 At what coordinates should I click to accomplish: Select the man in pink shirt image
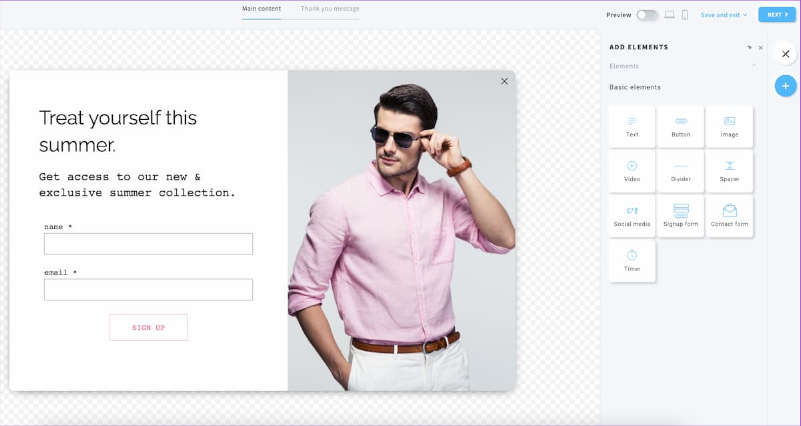coord(402,231)
